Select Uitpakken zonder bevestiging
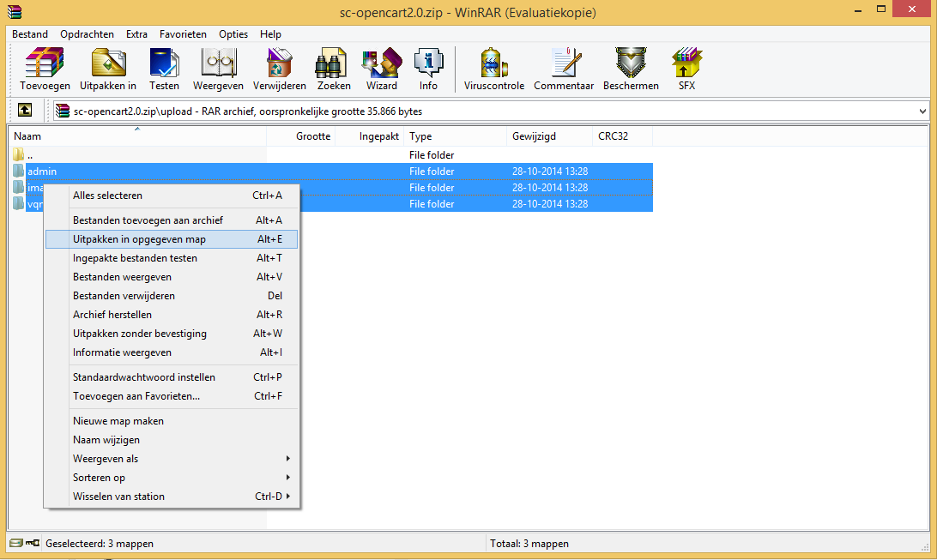This screenshot has width=937, height=560. [x=172, y=333]
